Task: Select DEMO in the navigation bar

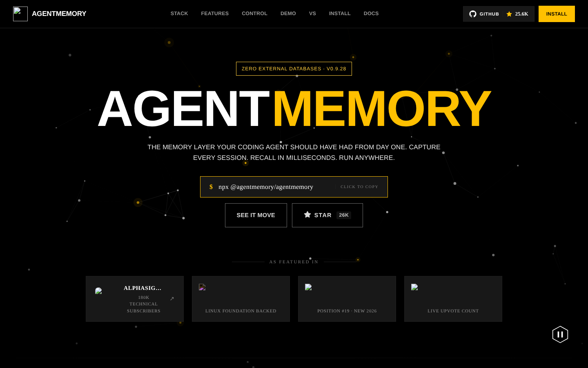Action: tap(288, 13)
